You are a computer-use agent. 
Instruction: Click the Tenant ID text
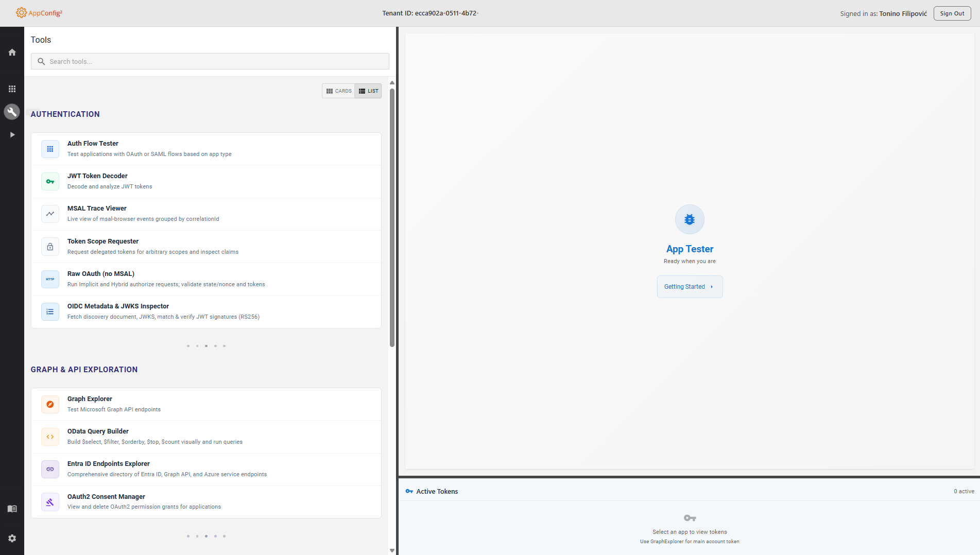coord(430,13)
